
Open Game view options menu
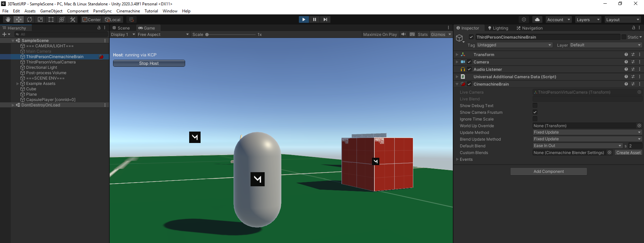pyautogui.click(x=448, y=28)
